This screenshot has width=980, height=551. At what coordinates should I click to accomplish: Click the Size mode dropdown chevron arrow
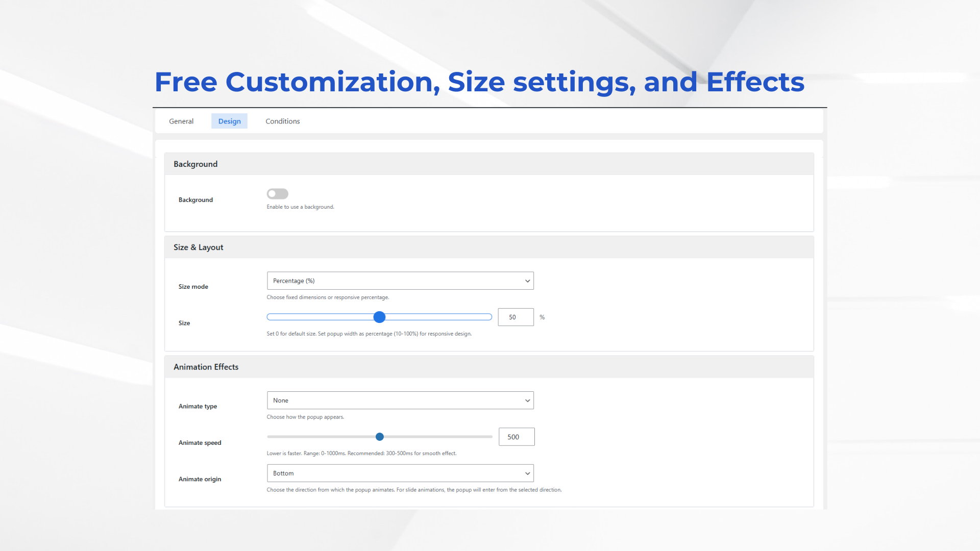(527, 281)
